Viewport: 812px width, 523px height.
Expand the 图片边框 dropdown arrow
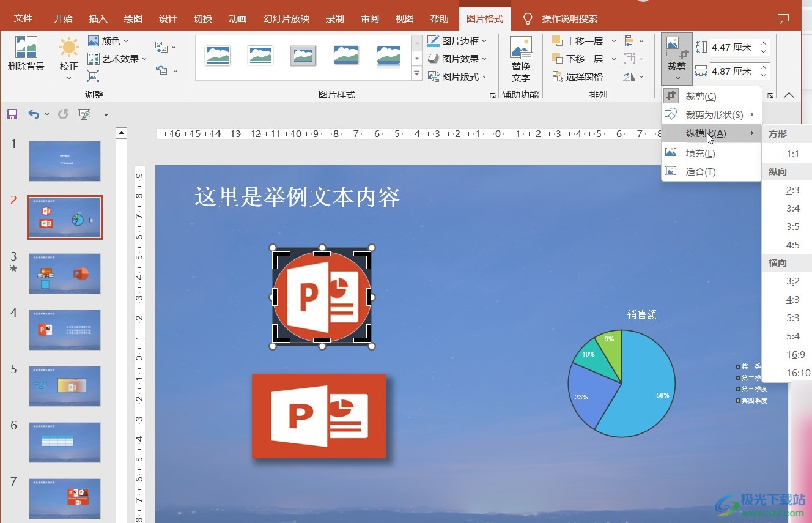(x=484, y=42)
